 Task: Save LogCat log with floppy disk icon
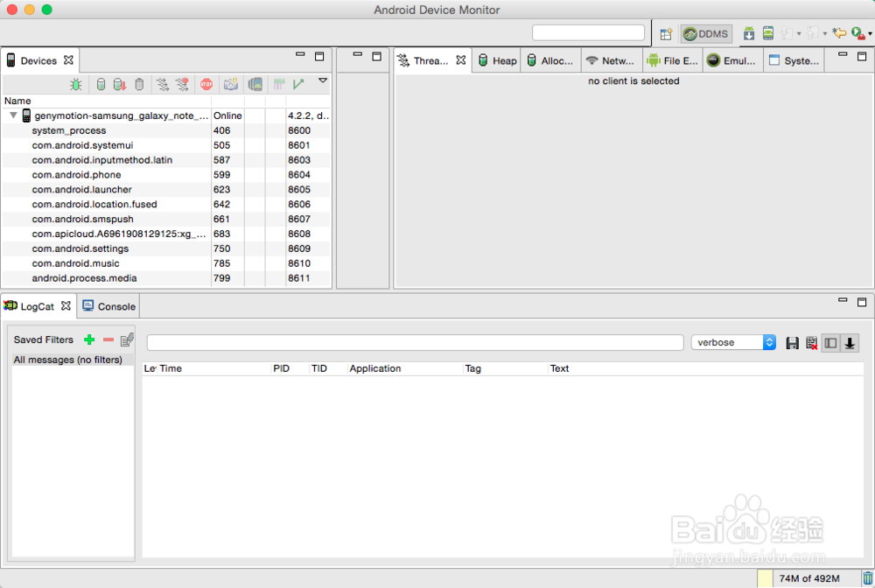pos(793,343)
